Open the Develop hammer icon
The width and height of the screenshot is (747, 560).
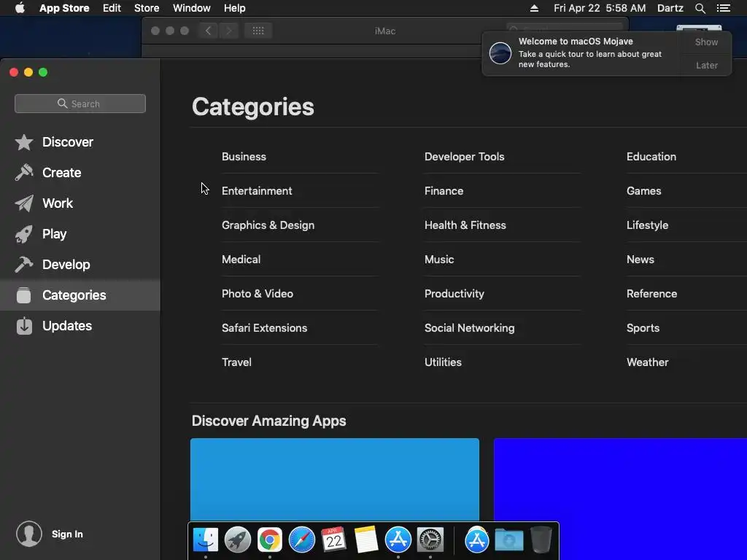[24, 264]
